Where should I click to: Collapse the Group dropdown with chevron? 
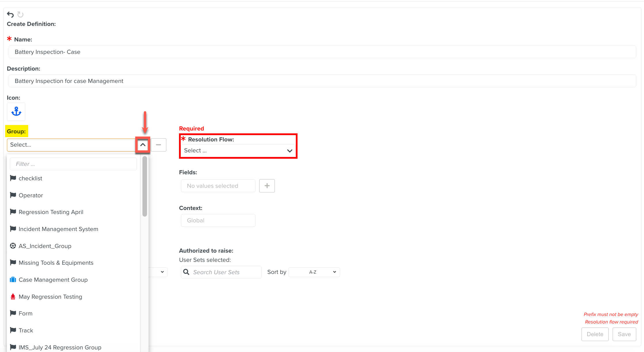click(x=143, y=145)
